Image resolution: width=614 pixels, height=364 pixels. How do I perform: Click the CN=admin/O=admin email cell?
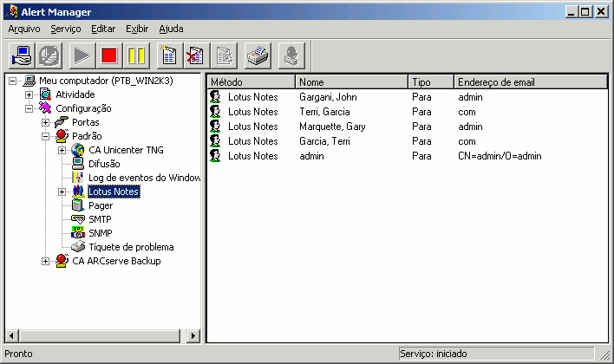(500, 156)
